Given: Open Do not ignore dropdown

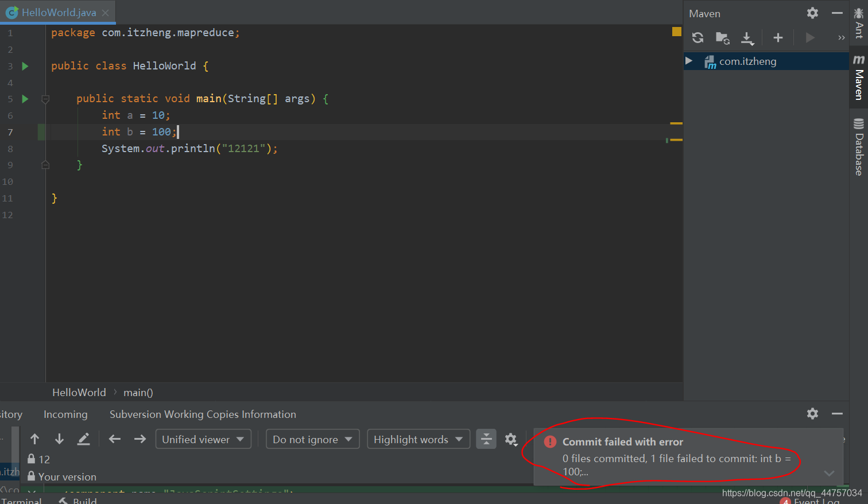Looking at the screenshot, I should (x=312, y=439).
